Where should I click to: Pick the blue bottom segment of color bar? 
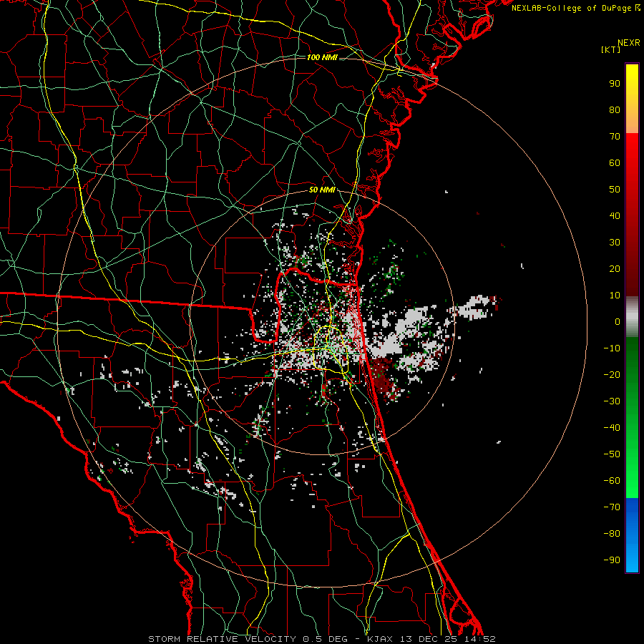(632, 535)
